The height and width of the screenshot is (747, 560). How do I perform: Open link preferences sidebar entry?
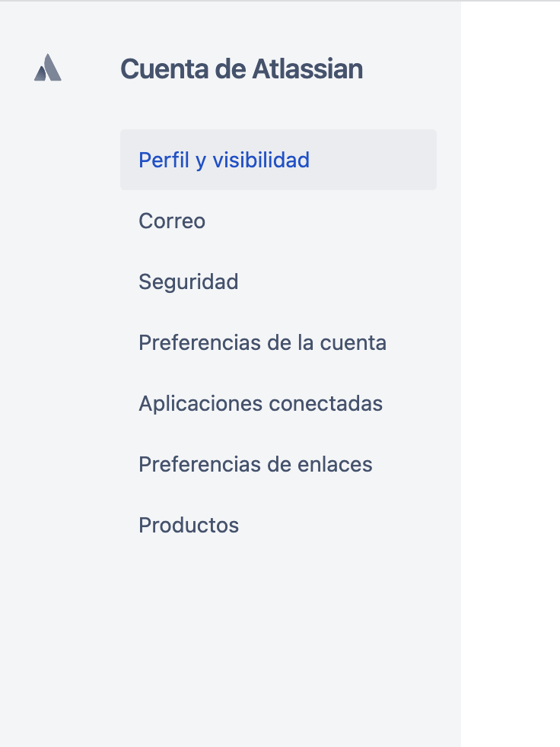[x=256, y=465]
